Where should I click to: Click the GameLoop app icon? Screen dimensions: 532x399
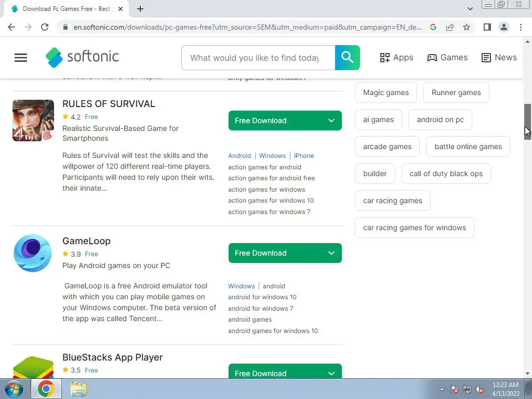tap(33, 253)
